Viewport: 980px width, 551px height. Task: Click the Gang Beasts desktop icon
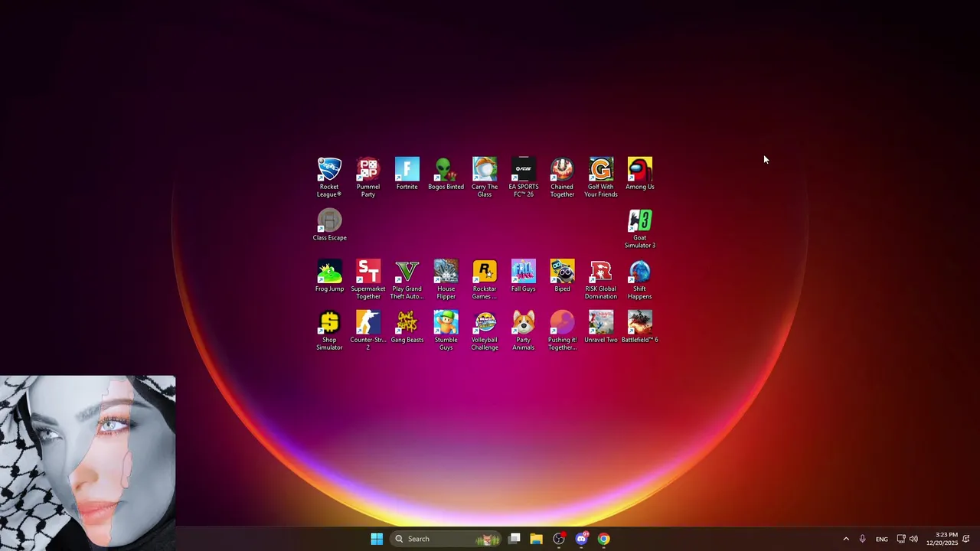[x=407, y=328]
